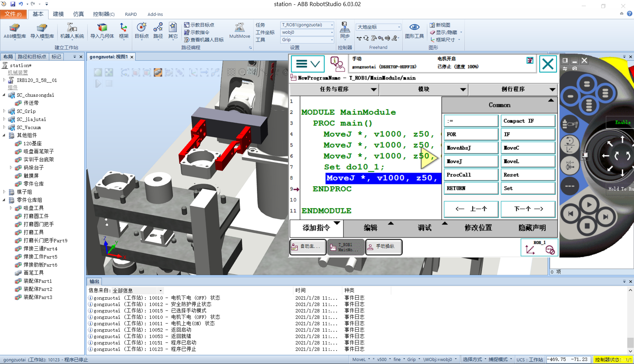Expand the IRB120_3_58__01 tree node
This screenshot has width=634, height=364.
click(4, 80)
